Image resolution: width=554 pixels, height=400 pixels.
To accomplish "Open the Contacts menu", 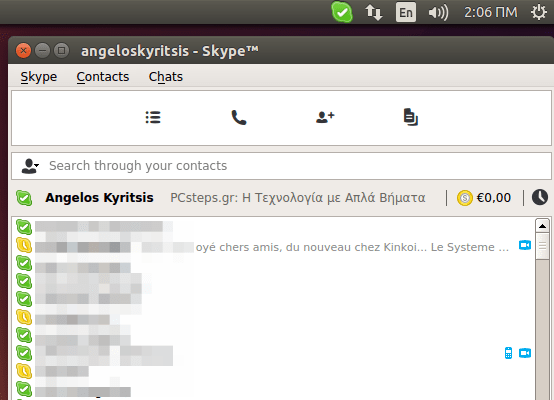I will pos(103,77).
